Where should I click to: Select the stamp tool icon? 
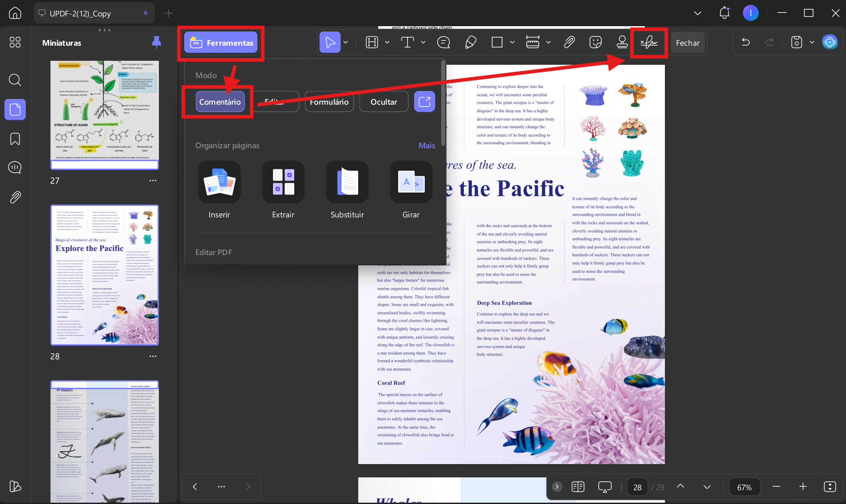point(622,43)
